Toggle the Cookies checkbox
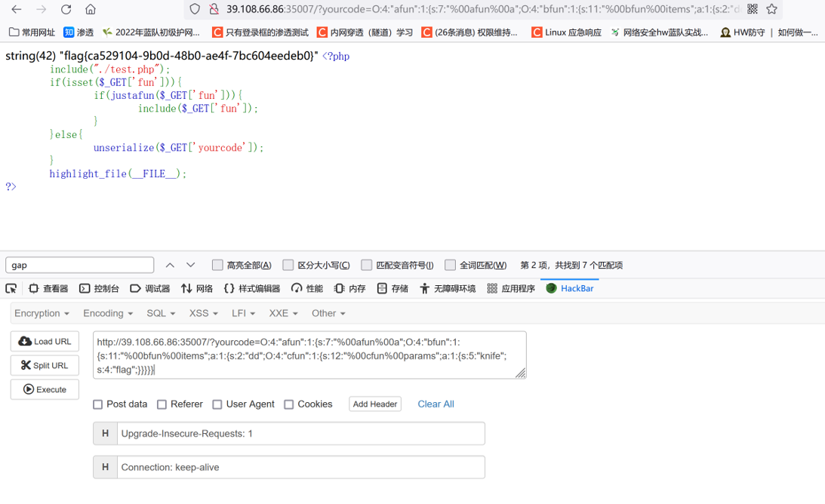This screenshot has width=825, height=504. 289,404
